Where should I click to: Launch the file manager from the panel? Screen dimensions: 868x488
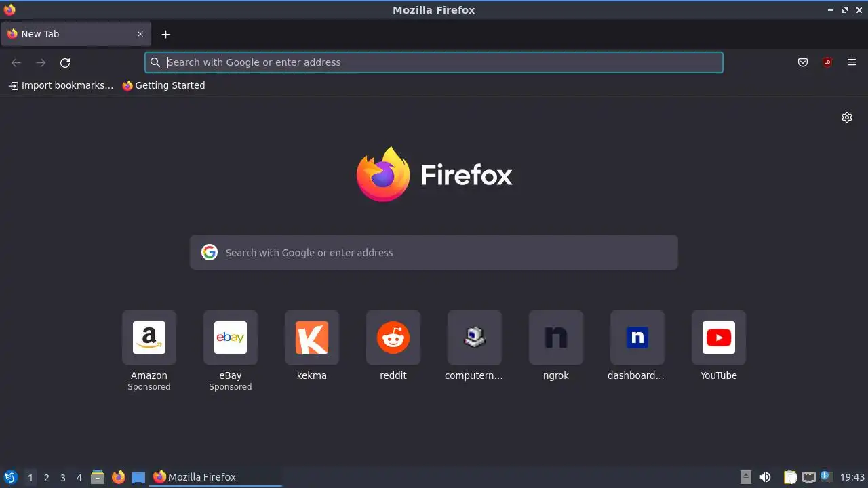point(98,477)
